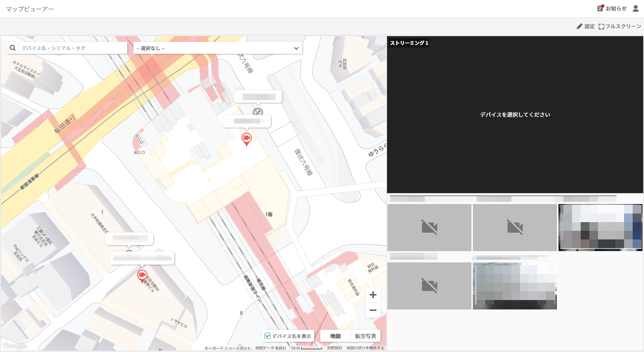Click the search magnifier icon

tap(13, 48)
